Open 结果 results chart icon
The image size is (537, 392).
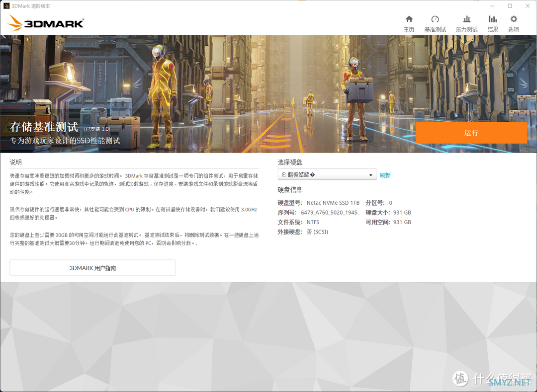492,19
